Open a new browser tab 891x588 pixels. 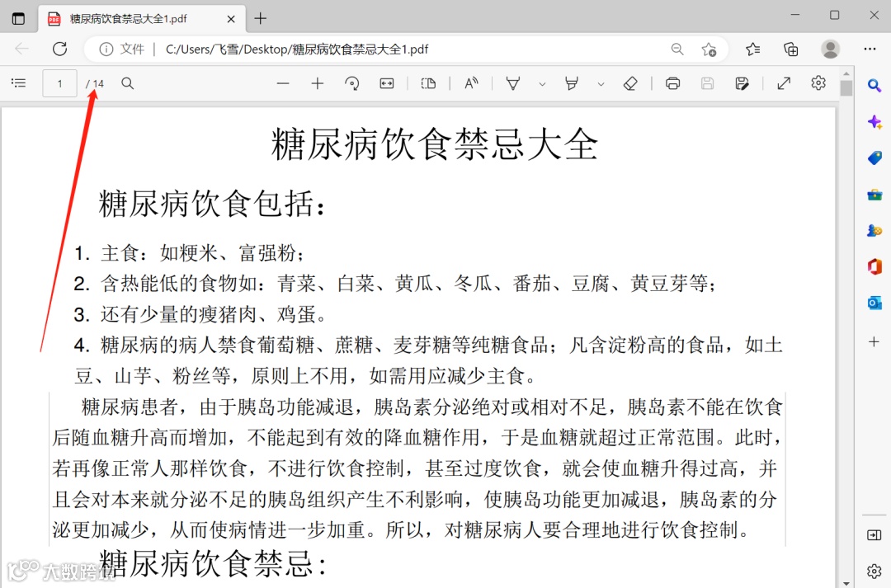click(260, 19)
